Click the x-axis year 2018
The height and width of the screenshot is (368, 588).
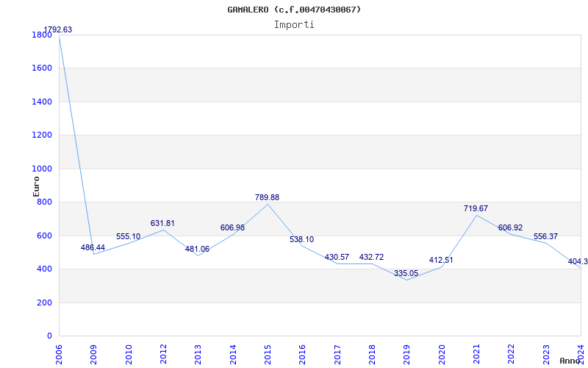click(x=372, y=355)
